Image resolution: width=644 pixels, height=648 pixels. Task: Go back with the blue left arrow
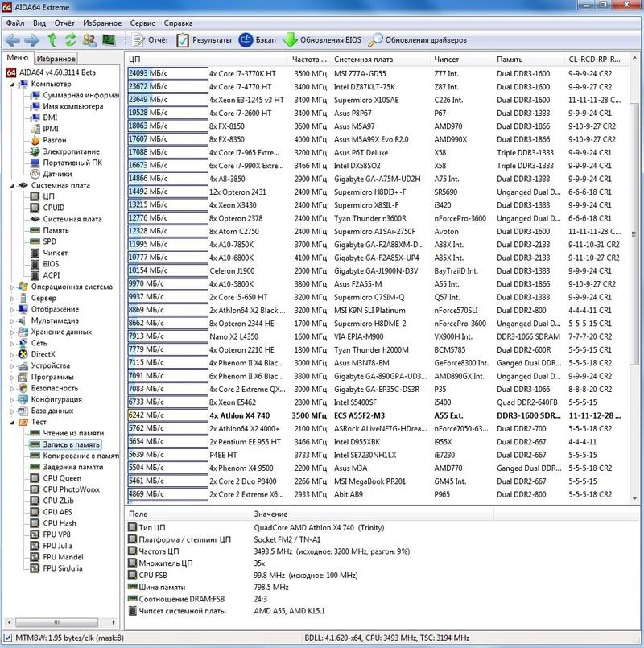[13, 40]
